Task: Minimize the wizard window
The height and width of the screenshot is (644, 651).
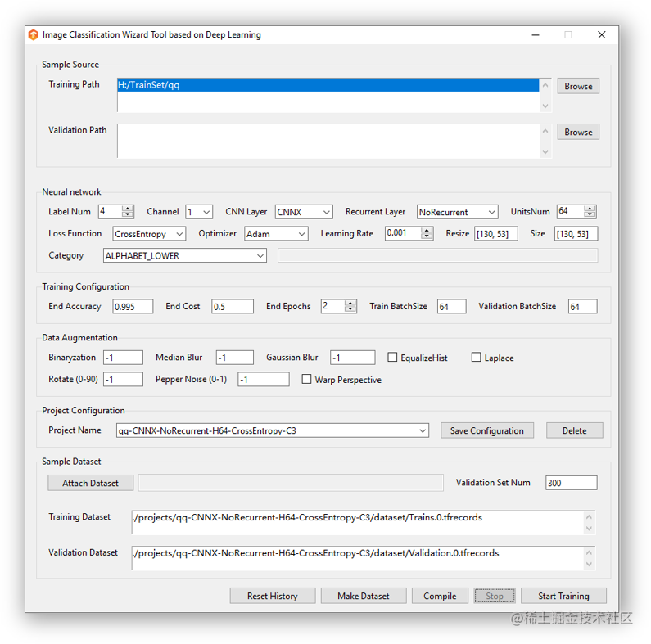Action: click(536, 35)
